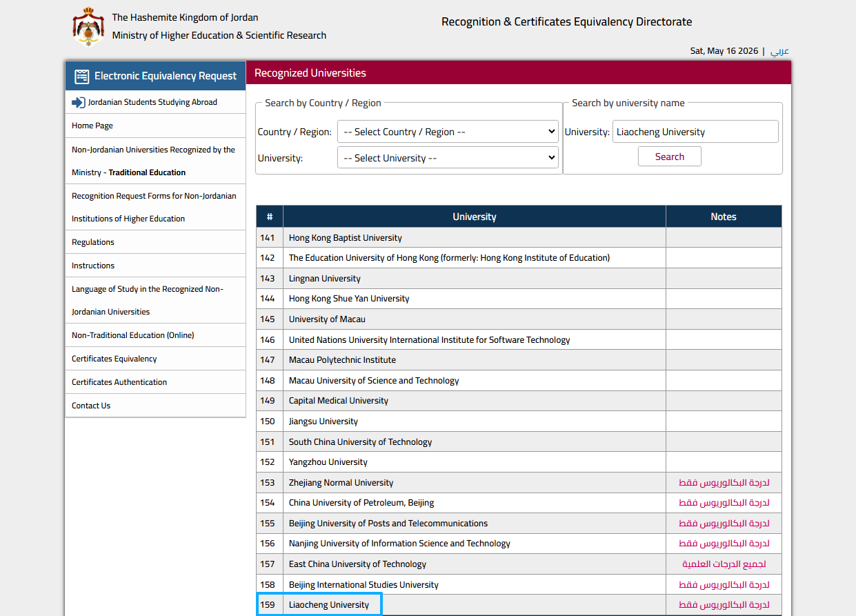Open Jordanian Students Studying Abroad link
This screenshot has width=856, height=616.
(x=152, y=102)
